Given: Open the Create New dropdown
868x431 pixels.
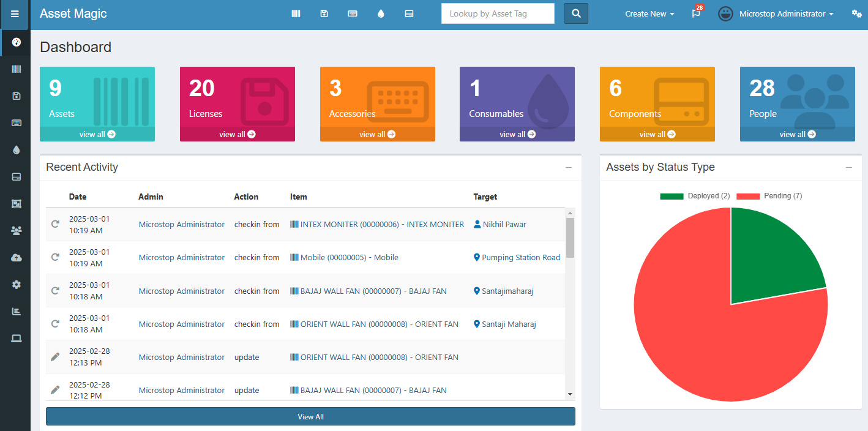Looking at the screenshot, I should [x=649, y=13].
